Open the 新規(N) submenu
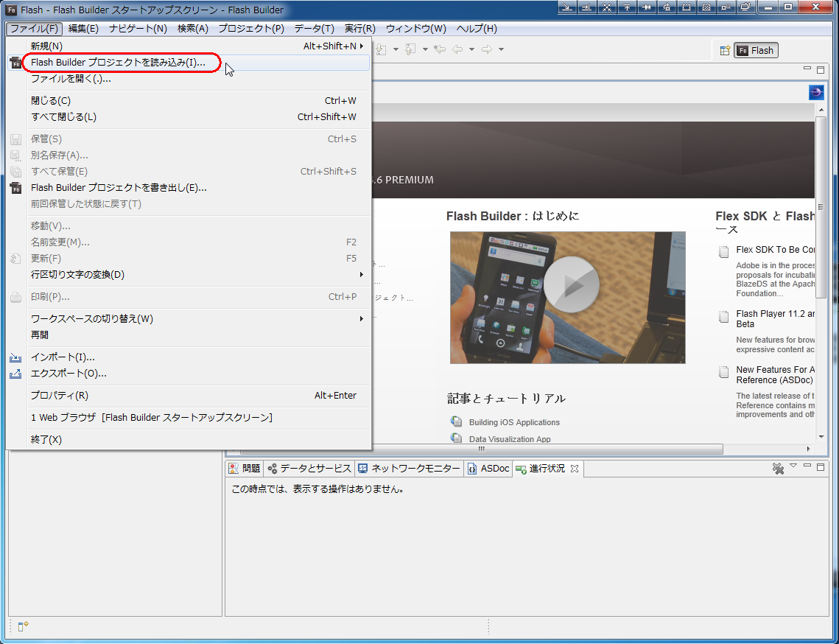The height and width of the screenshot is (644, 839). 189,46
